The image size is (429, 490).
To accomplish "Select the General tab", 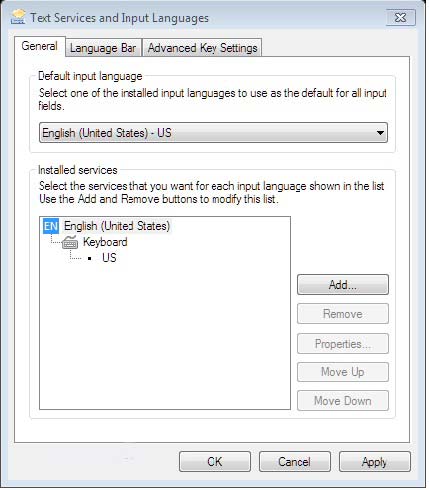I will tap(40, 46).
